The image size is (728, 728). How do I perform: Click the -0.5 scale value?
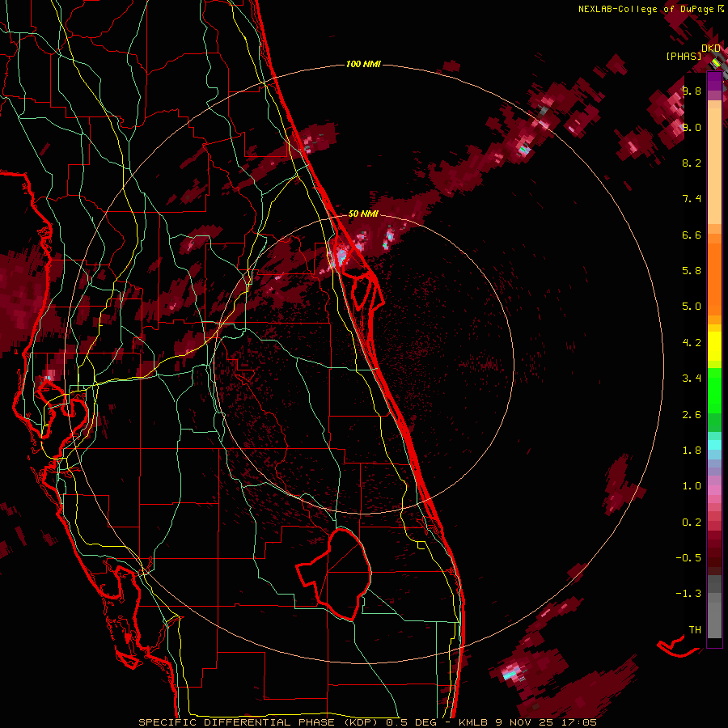688,558
